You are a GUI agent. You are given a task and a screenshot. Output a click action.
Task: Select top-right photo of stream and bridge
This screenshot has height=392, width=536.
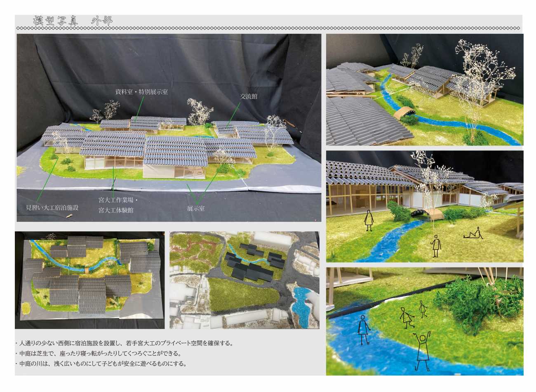(424, 89)
